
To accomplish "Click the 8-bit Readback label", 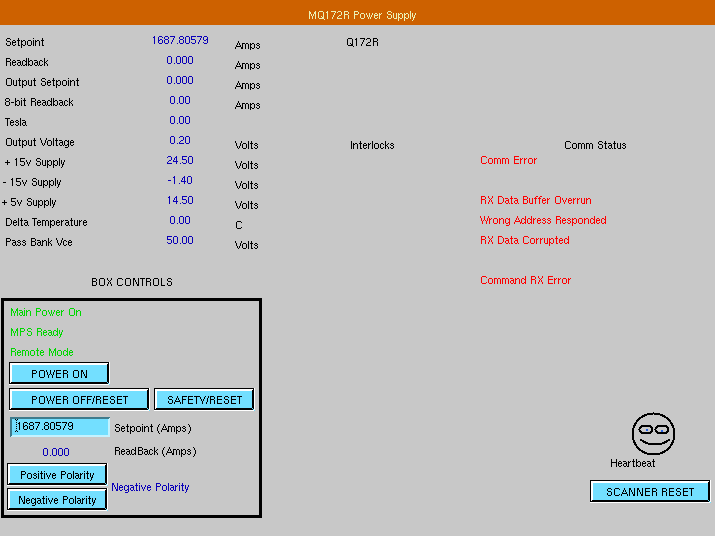I will pos(39,102).
